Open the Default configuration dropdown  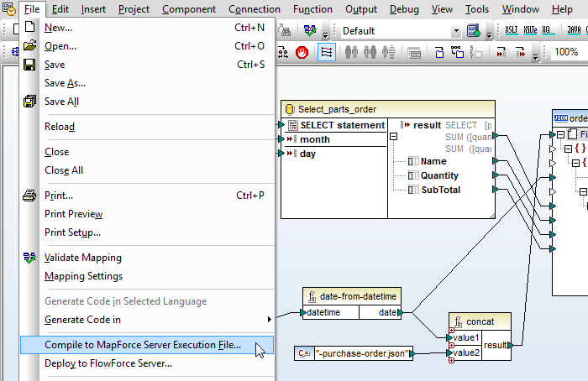point(456,31)
